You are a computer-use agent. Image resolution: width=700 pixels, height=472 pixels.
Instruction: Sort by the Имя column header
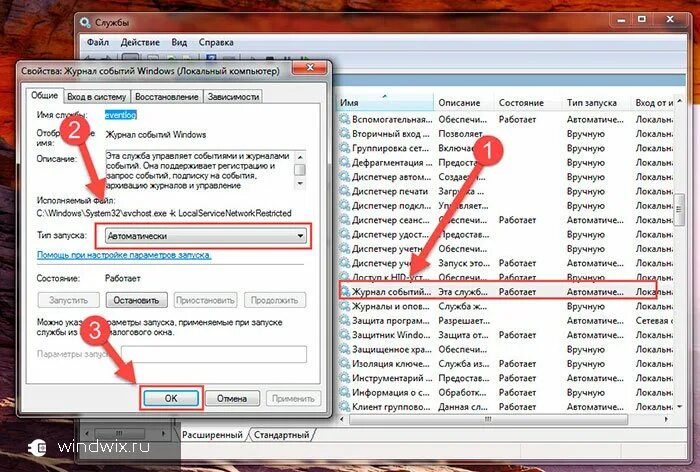click(385, 102)
